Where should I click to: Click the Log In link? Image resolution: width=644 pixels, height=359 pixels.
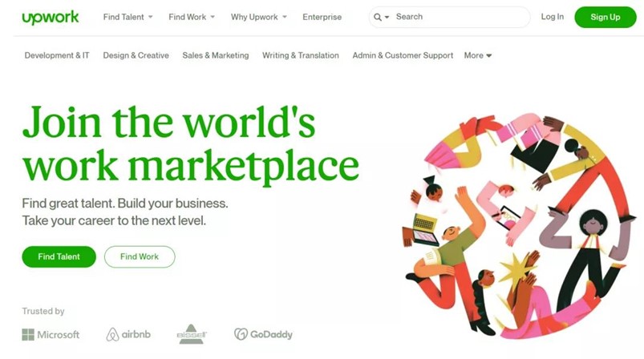553,17
